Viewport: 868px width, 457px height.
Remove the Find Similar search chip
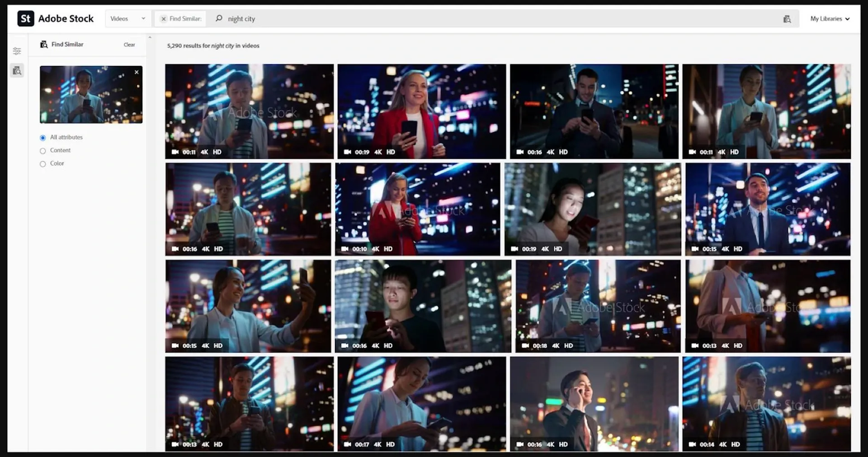coord(164,19)
